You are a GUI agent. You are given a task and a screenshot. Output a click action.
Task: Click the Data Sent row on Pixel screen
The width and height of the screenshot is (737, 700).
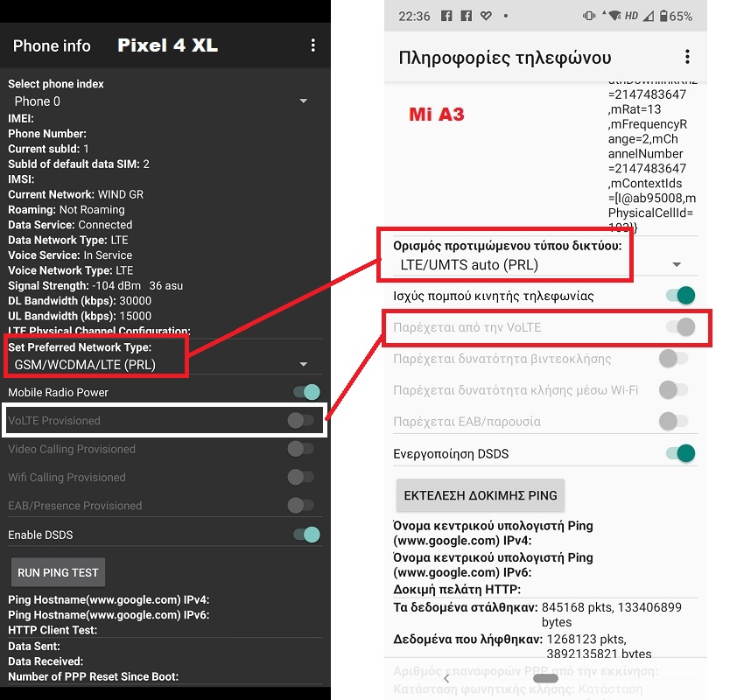pos(34,647)
